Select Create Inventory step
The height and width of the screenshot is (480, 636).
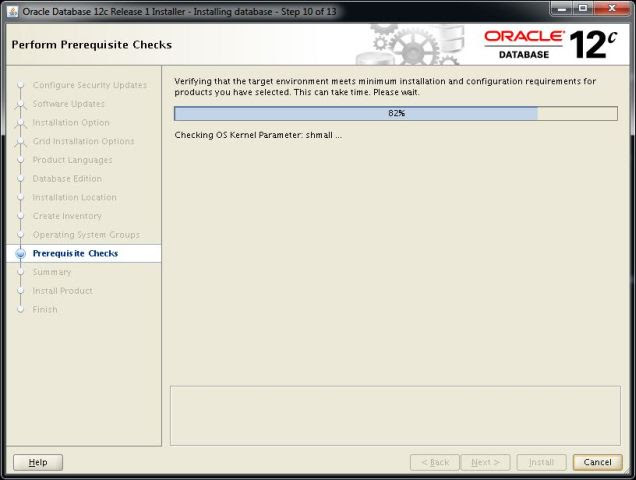coord(67,216)
